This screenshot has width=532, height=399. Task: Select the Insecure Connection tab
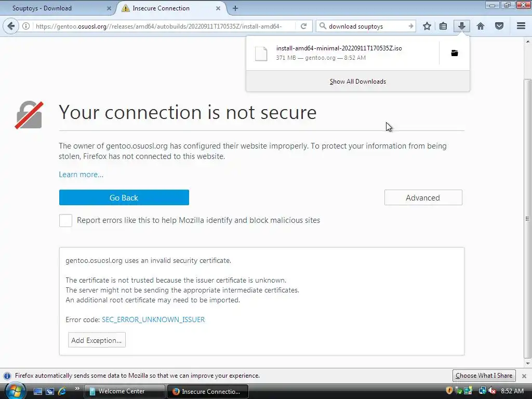point(171,8)
